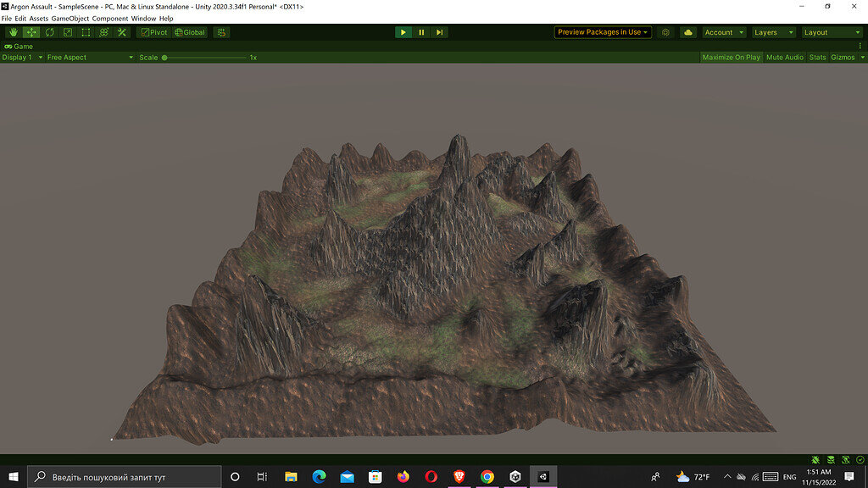Click the Game view Scale slider
The width and height of the screenshot is (868, 488).
coord(203,58)
